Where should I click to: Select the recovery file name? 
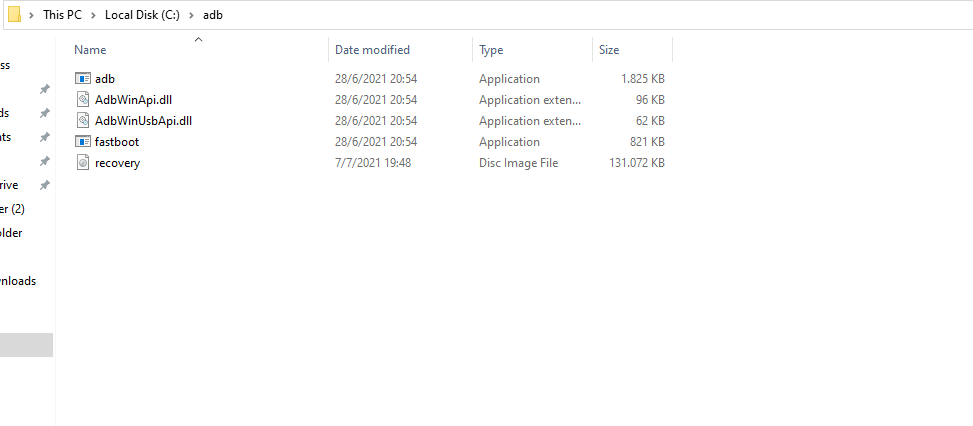tap(117, 163)
